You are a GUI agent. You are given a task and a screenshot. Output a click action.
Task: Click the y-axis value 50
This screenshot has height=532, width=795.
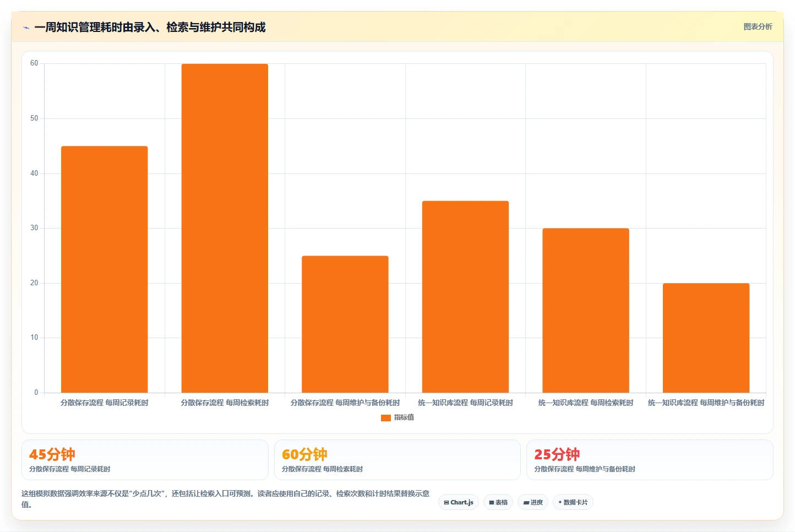click(x=34, y=118)
